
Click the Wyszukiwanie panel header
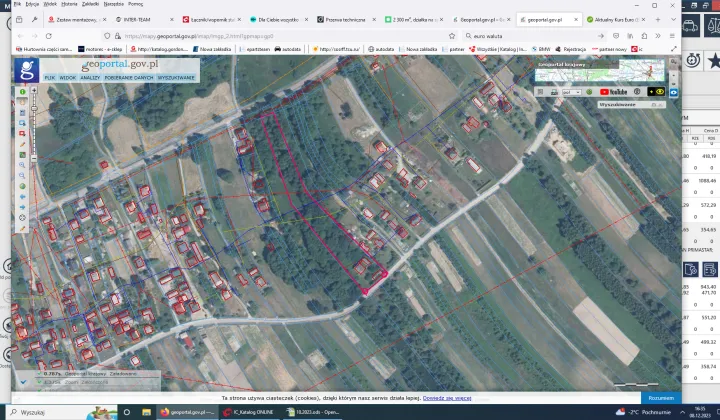coord(631,105)
